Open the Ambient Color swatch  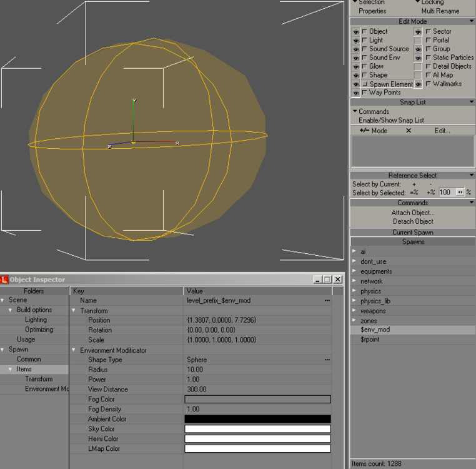[257, 419]
